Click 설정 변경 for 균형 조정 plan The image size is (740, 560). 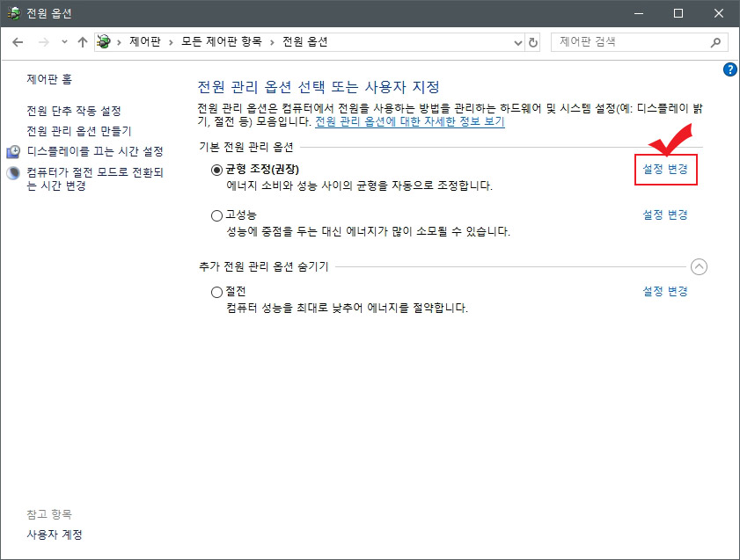click(665, 169)
